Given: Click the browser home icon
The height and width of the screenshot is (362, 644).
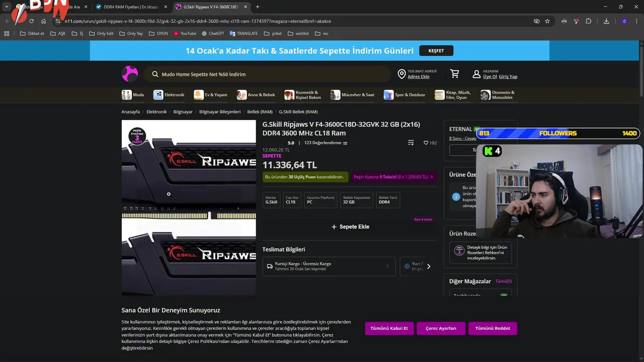Looking at the screenshot, I should (44, 21).
